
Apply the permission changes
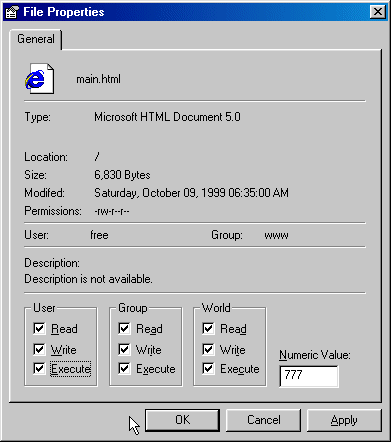(344, 420)
